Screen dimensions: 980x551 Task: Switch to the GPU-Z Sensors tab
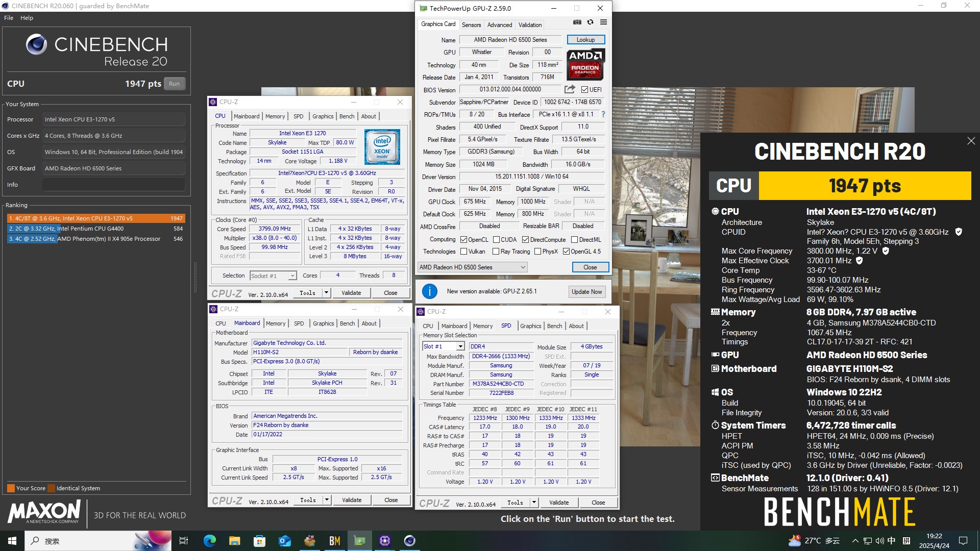tap(471, 24)
